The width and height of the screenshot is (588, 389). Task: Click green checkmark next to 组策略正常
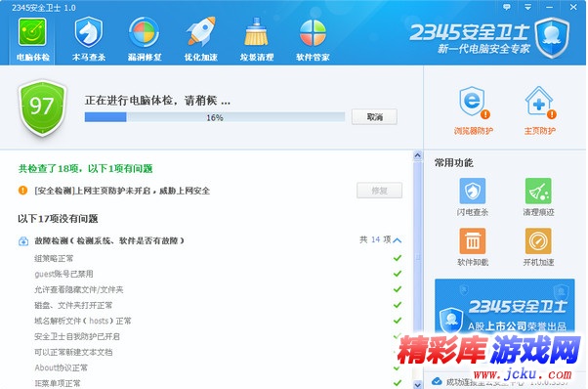pyautogui.click(x=398, y=258)
